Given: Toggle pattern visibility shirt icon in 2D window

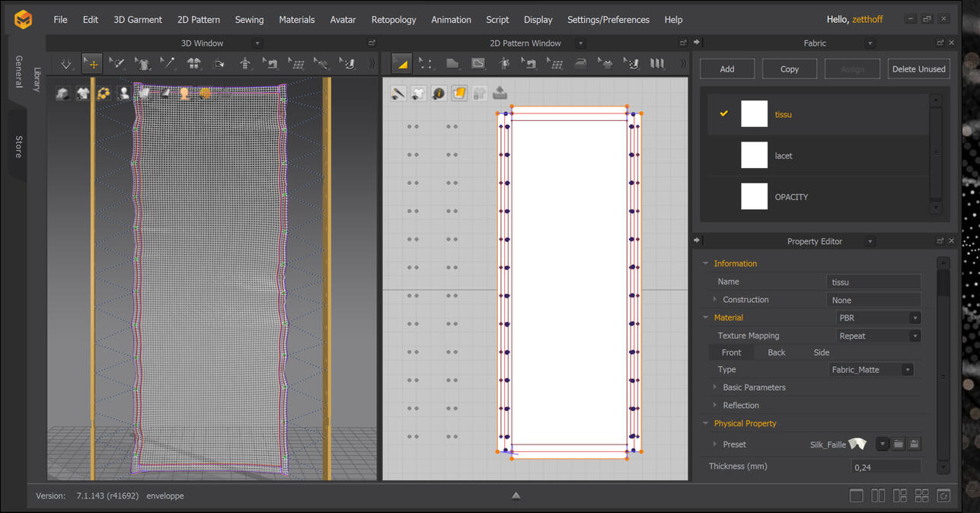Looking at the screenshot, I should tap(418, 93).
